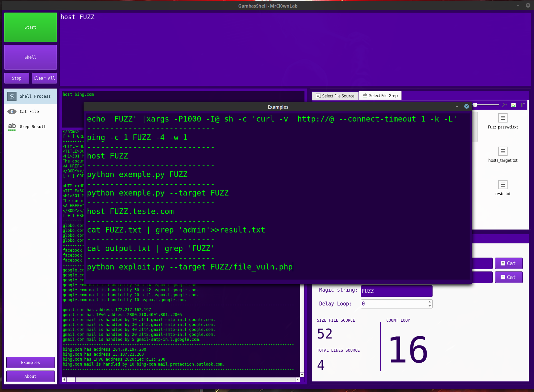Click the 'host bing.com' command field
The image size is (534, 392).
tap(183, 96)
